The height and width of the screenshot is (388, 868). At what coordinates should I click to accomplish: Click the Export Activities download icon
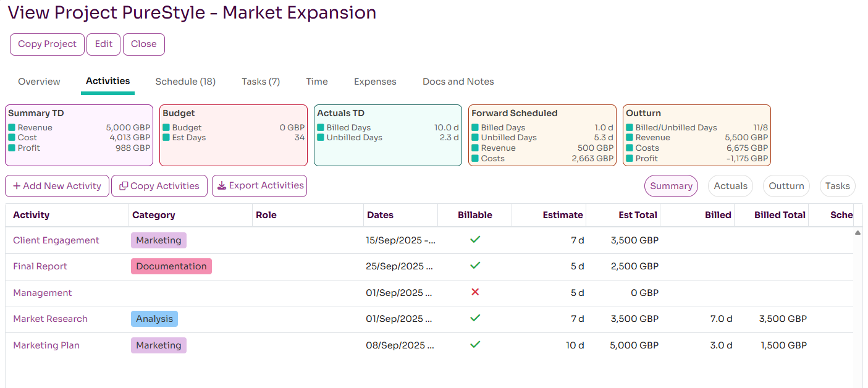click(x=222, y=185)
